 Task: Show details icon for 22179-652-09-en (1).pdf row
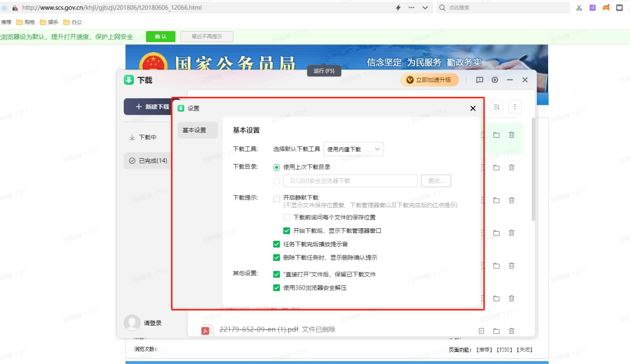[481, 331]
